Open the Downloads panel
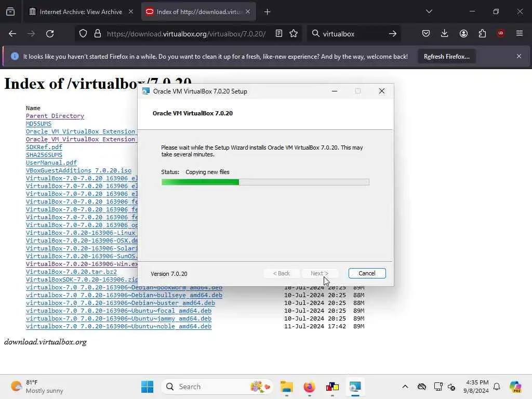Viewport: 532px width, 399px height. coord(445,33)
